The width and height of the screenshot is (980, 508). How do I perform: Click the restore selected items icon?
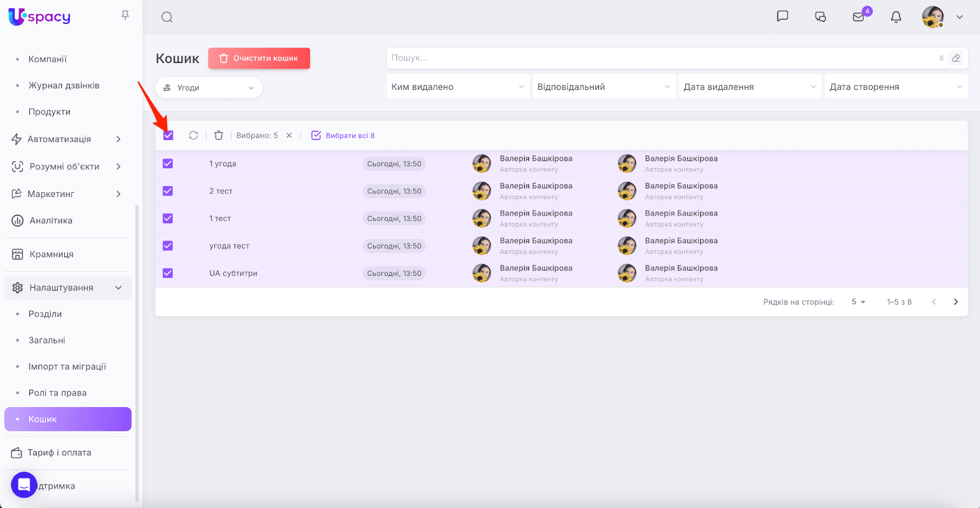194,135
